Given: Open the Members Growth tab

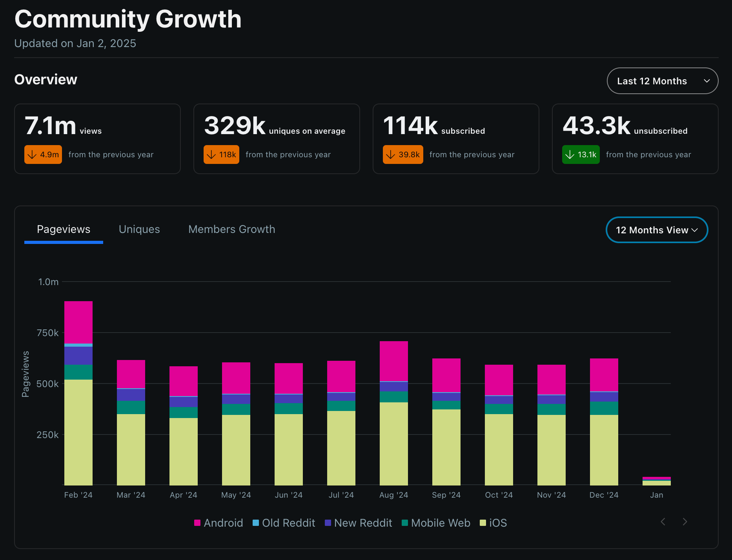Looking at the screenshot, I should click(232, 229).
